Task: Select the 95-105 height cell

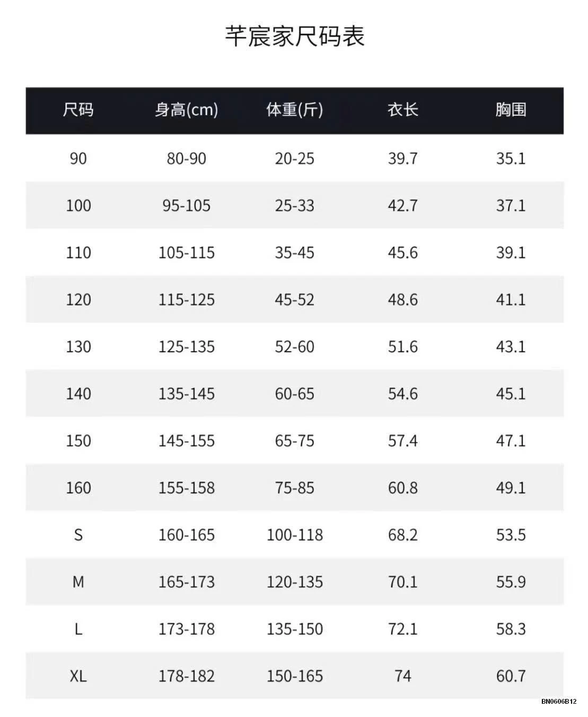Action: click(x=186, y=205)
